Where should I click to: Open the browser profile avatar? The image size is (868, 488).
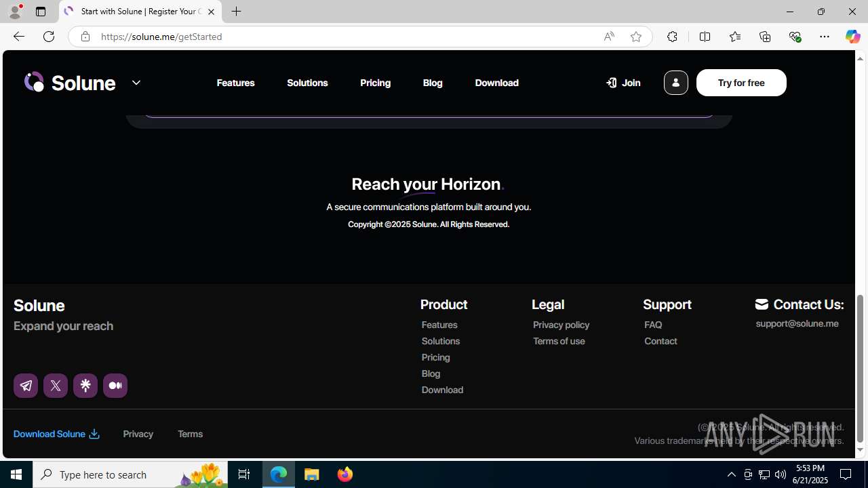(15, 12)
